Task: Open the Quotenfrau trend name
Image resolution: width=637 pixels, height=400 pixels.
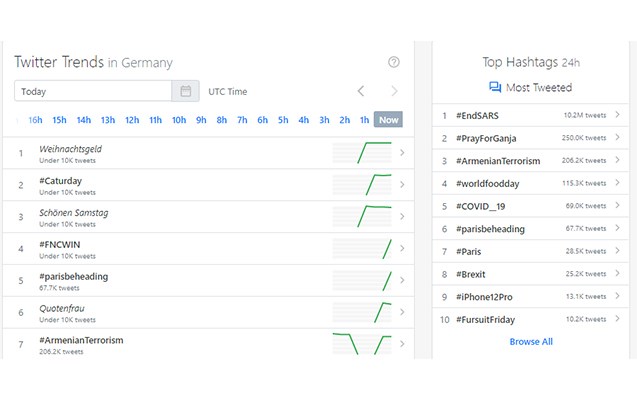Action: pyautogui.click(x=62, y=308)
